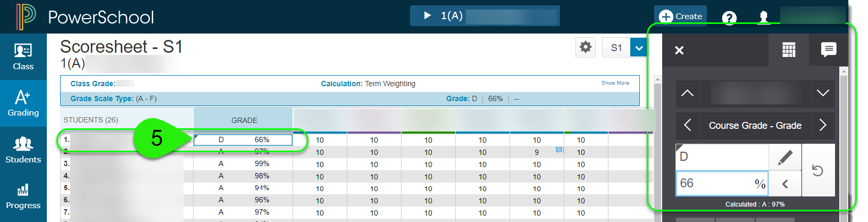Switch to the comment tab in inspector
The image size is (868, 222).
(828, 50)
